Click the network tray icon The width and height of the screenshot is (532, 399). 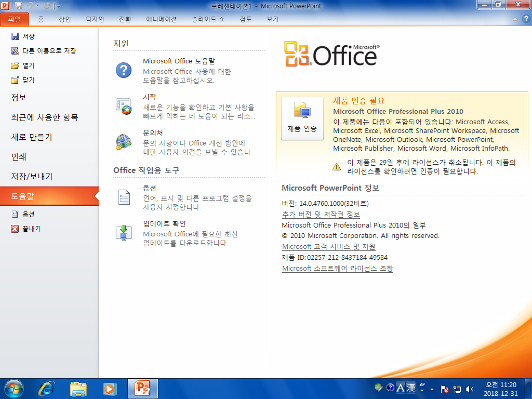[x=457, y=389]
